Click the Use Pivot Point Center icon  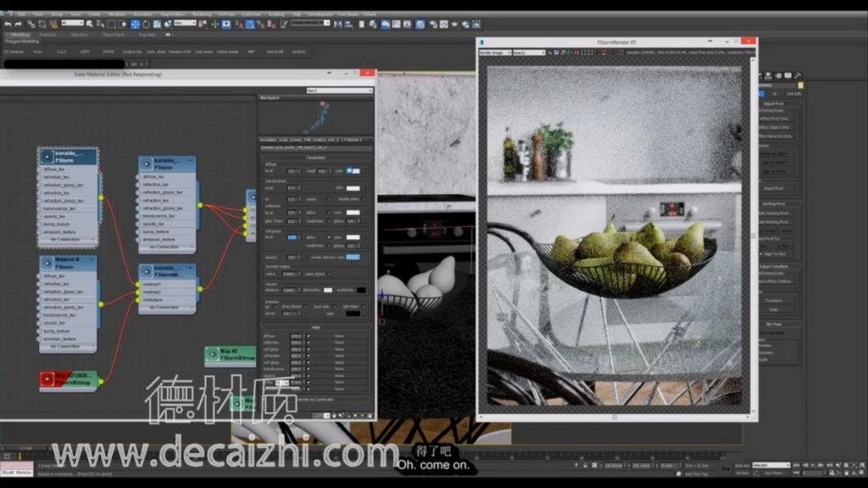point(203,25)
